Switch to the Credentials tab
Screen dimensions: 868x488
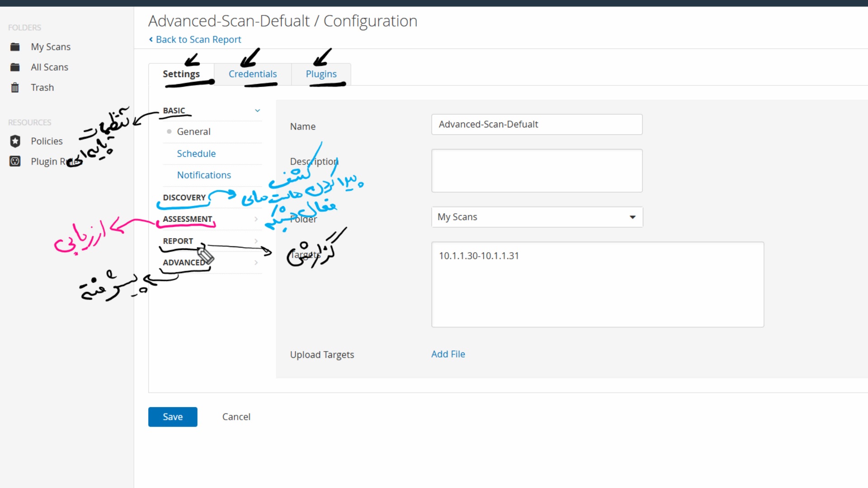252,74
